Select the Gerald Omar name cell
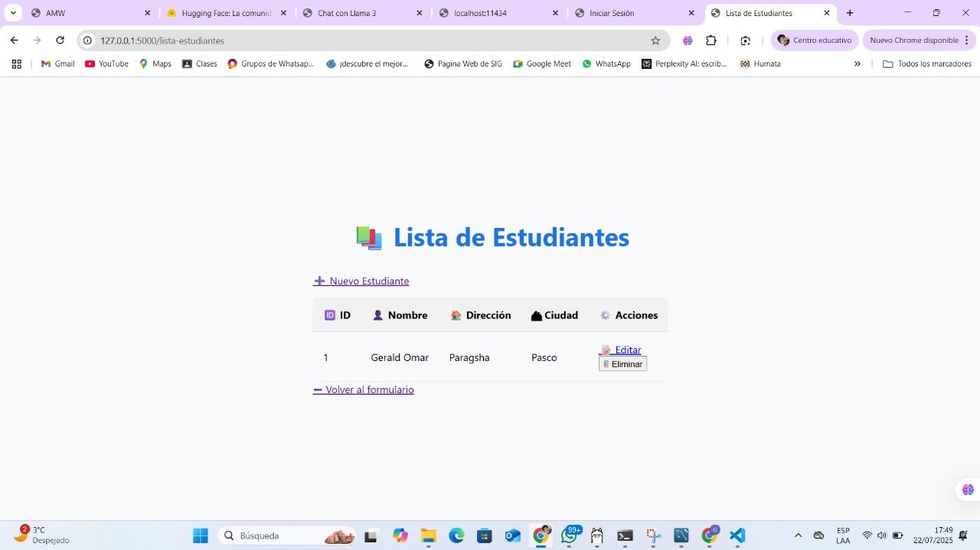 pyautogui.click(x=400, y=357)
